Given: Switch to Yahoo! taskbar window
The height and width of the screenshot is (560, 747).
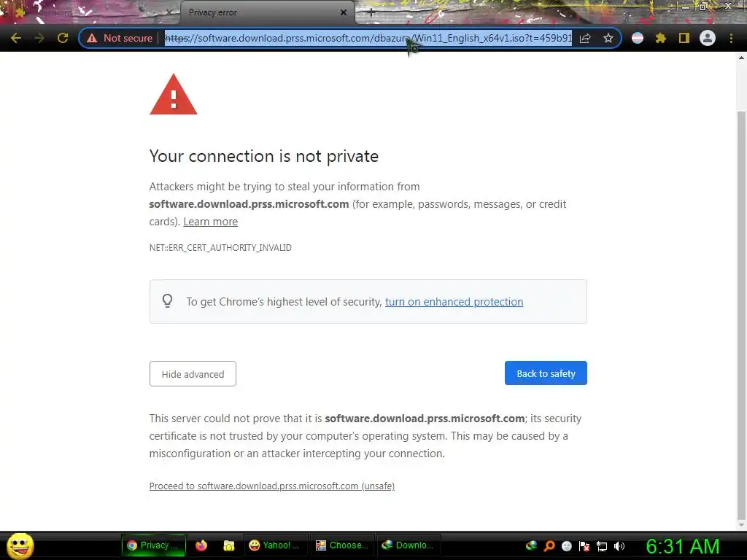Looking at the screenshot, I should pyautogui.click(x=275, y=545).
